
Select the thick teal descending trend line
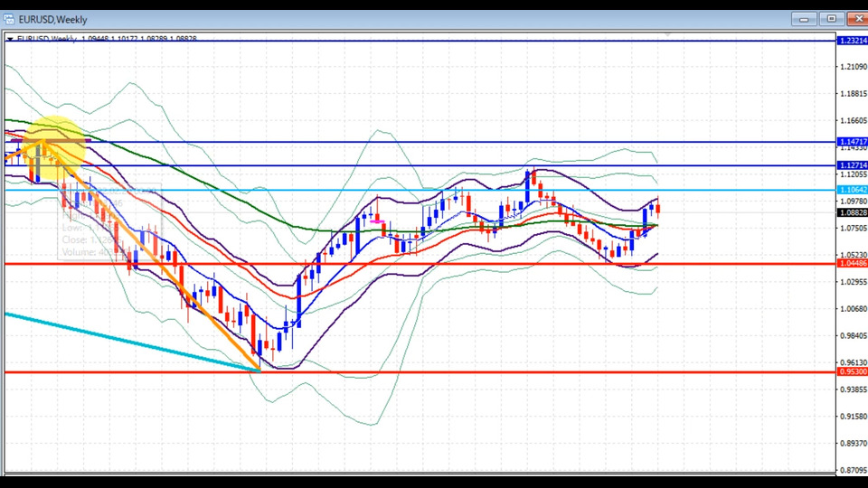point(133,343)
